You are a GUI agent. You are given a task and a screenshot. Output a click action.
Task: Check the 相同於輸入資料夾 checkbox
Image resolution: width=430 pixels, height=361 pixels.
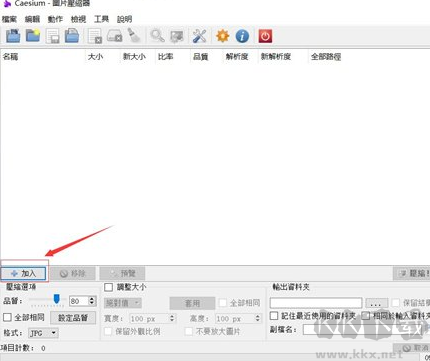click(x=366, y=315)
